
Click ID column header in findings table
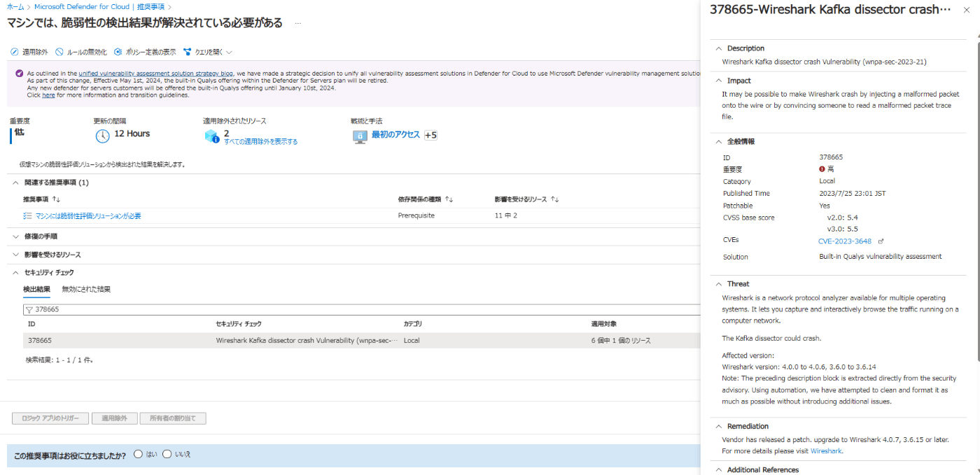(31, 324)
